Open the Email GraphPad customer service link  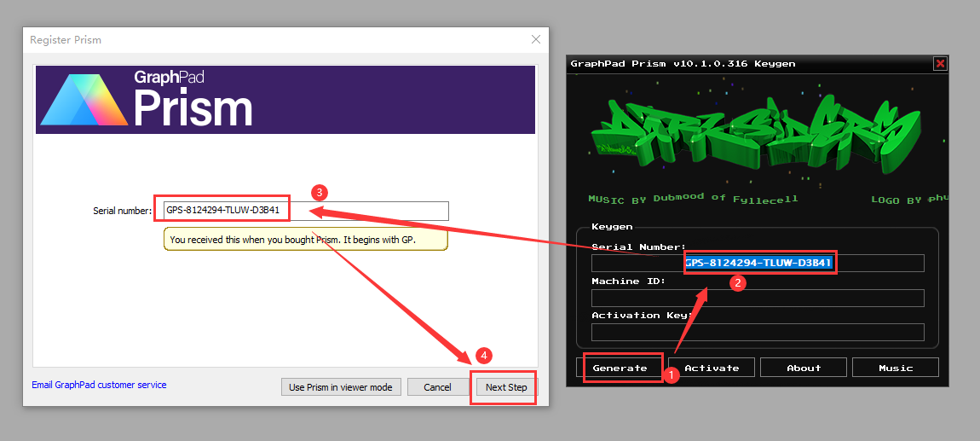99,385
